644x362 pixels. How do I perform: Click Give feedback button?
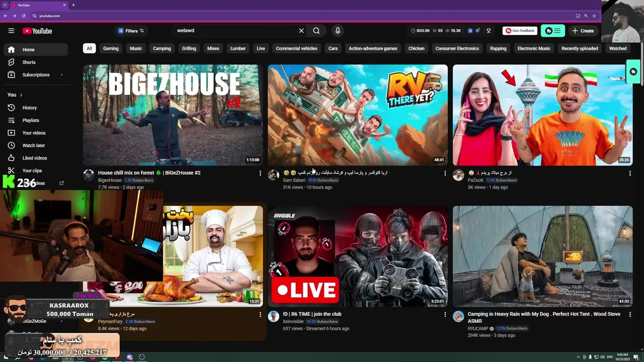pyautogui.click(x=520, y=31)
